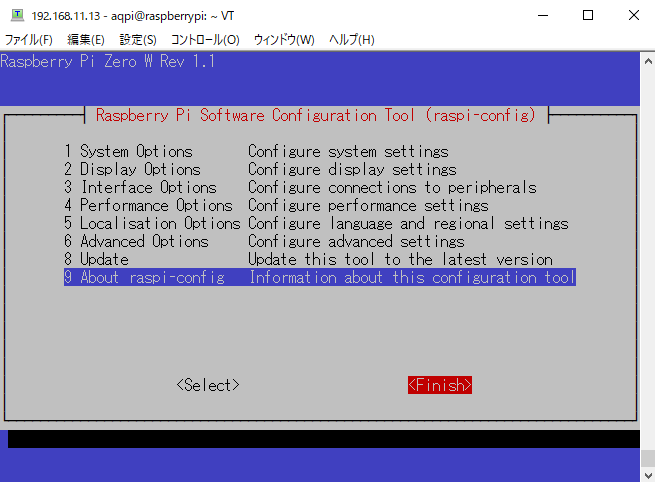Click the vertical scrollbar track
The height and width of the screenshot is (482, 655).
(648, 267)
